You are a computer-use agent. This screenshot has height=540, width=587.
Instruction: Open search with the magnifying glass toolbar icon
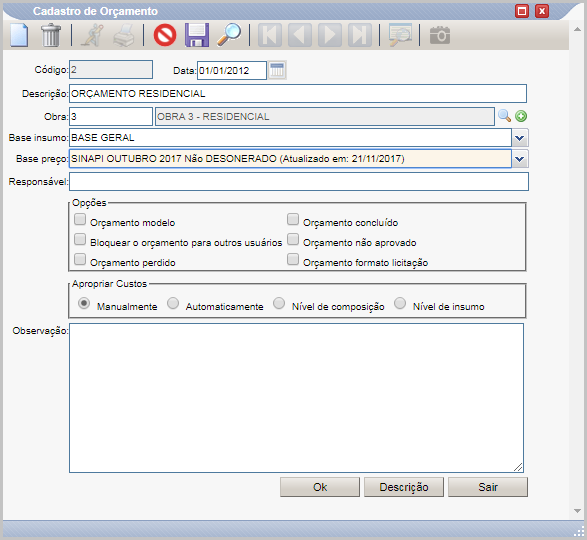coord(229,35)
